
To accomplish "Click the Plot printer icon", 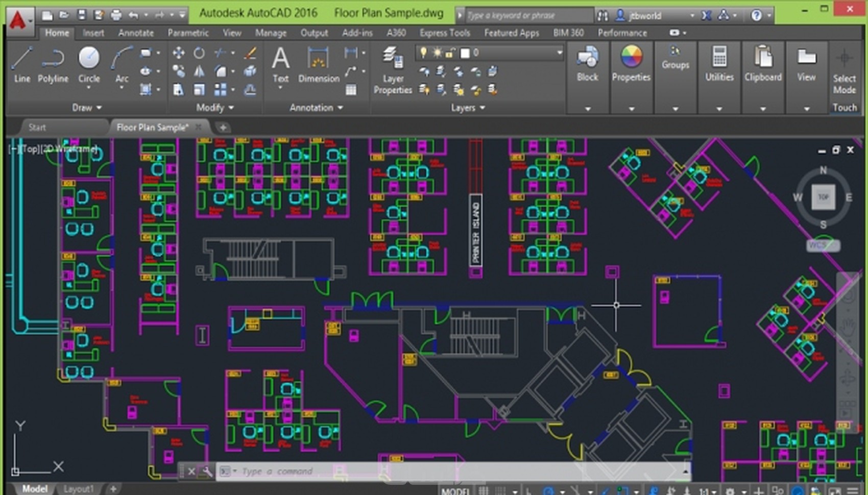I will (116, 15).
